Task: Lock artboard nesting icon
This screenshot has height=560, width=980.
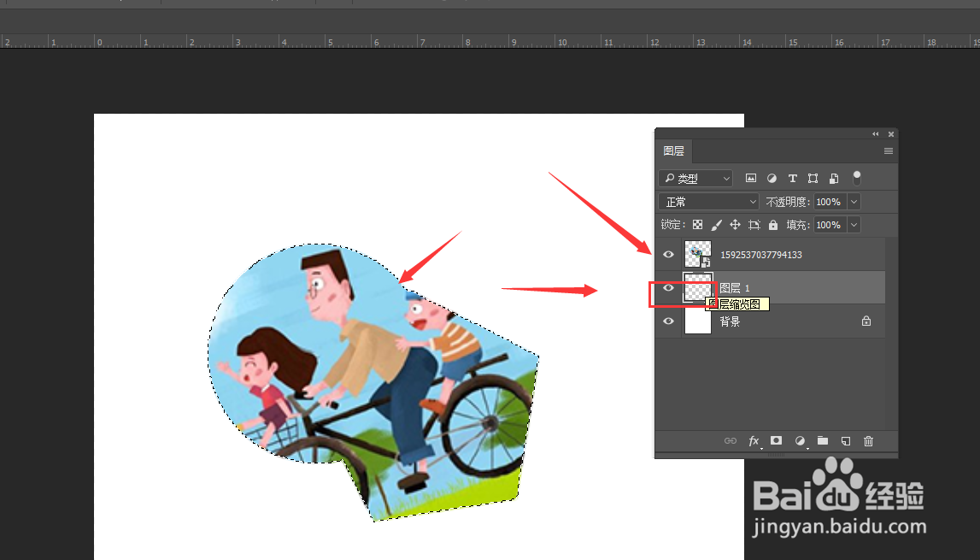Action: point(754,225)
